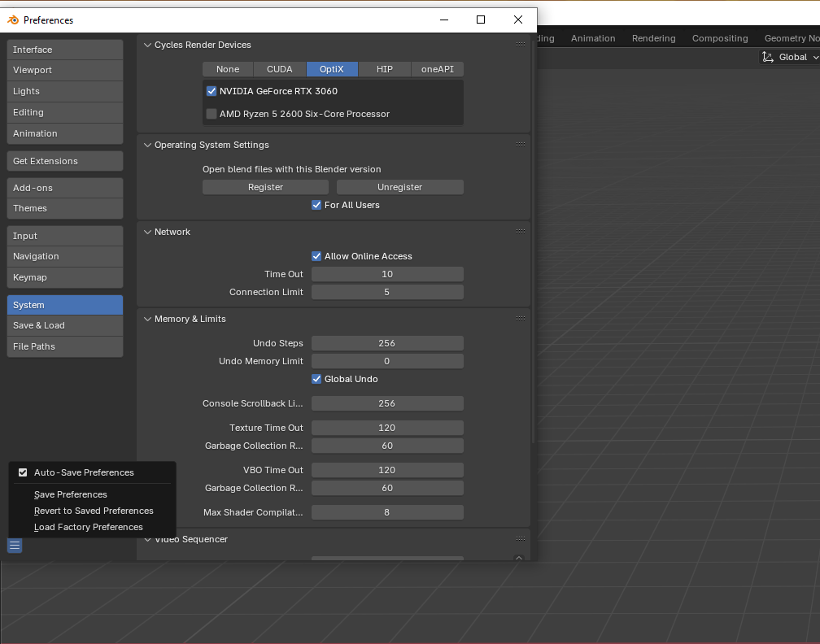Click the Video Sequencer panel grip handle
Viewport: 820px width, 644px height.
(520, 539)
